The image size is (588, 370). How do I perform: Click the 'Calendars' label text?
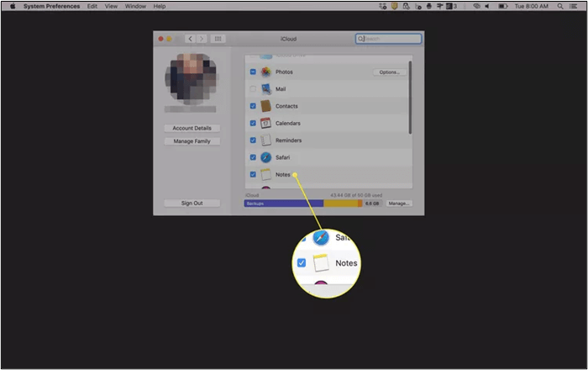288,123
